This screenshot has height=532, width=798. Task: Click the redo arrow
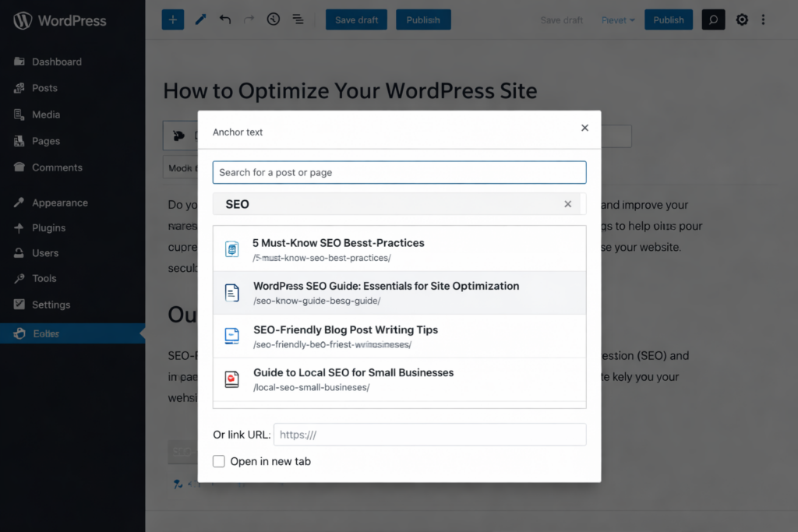pos(249,19)
